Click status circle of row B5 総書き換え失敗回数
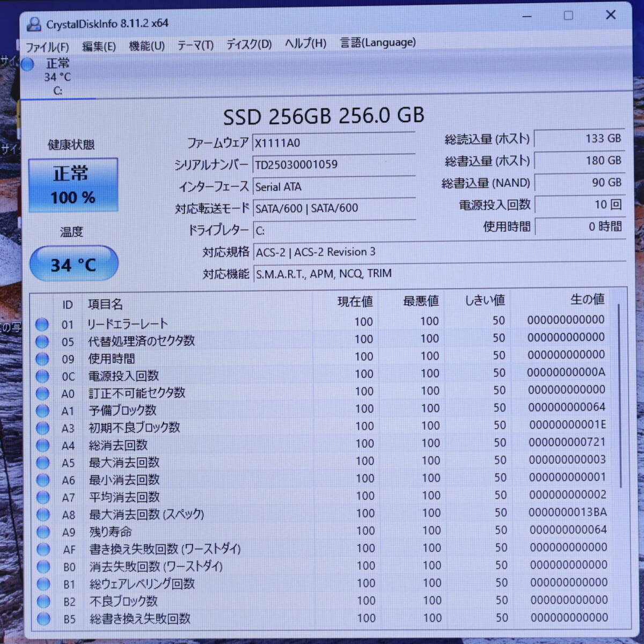The height and width of the screenshot is (644, 644). coord(43,619)
